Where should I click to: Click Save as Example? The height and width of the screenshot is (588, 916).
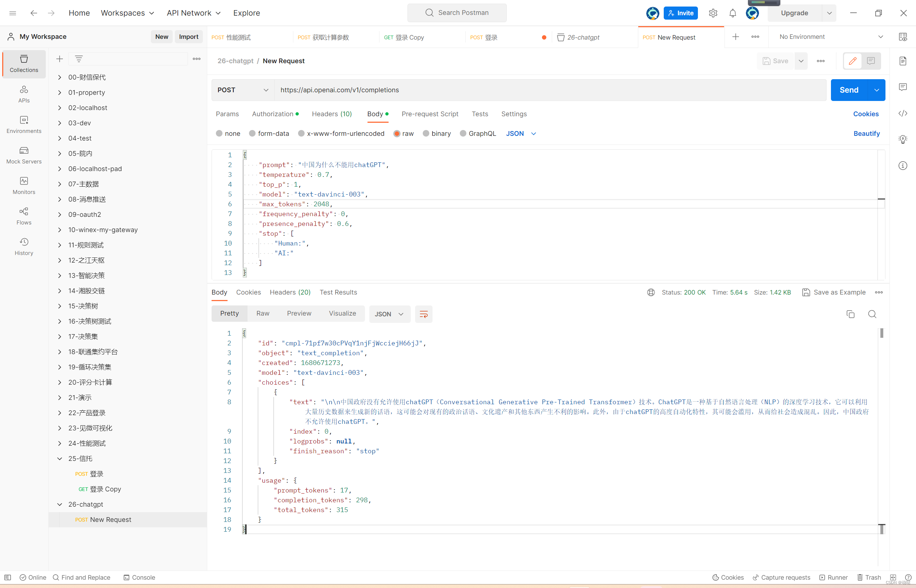pyautogui.click(x=833, y=292)
